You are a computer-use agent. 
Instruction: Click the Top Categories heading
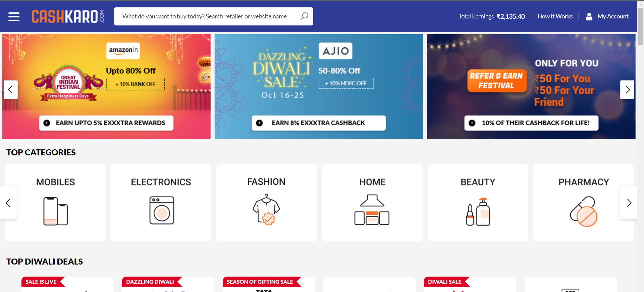(x=41, y=152)
